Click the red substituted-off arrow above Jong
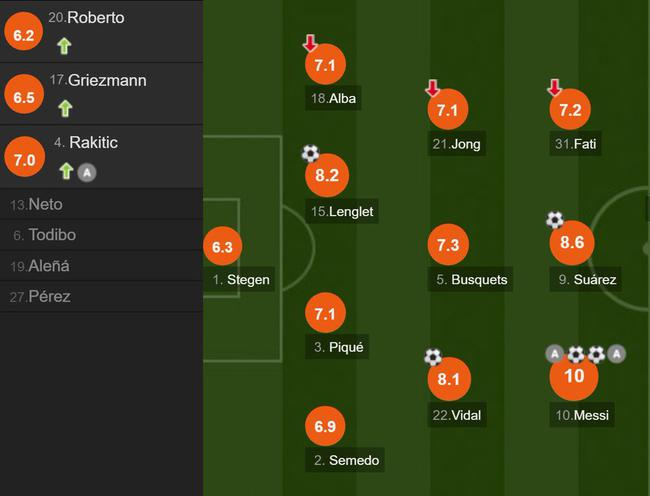The image size is (650, 496). click(433, 89)
